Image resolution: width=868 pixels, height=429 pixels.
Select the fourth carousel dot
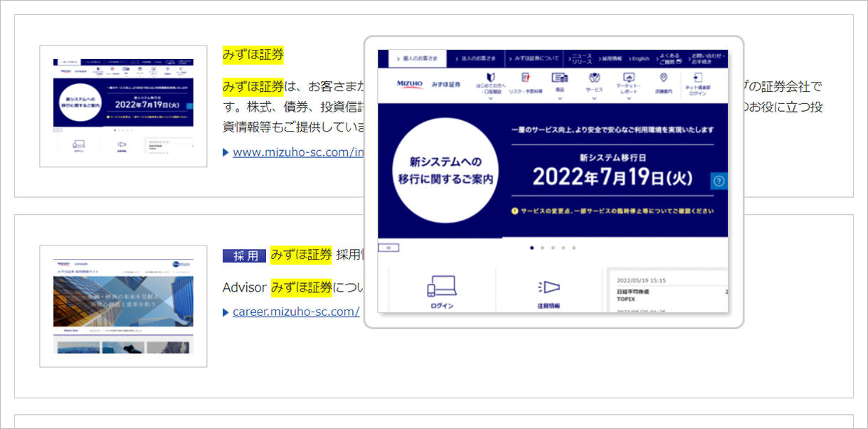563,248
